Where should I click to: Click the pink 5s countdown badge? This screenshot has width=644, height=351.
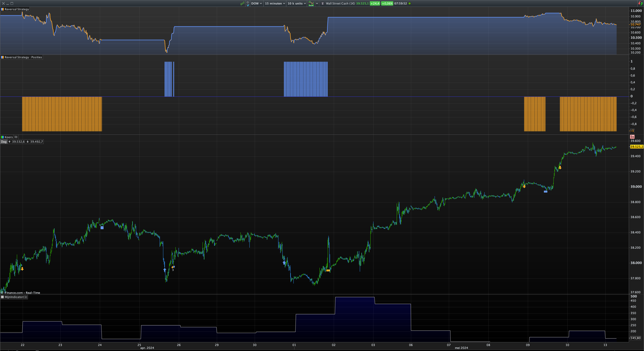coord(632,137)
